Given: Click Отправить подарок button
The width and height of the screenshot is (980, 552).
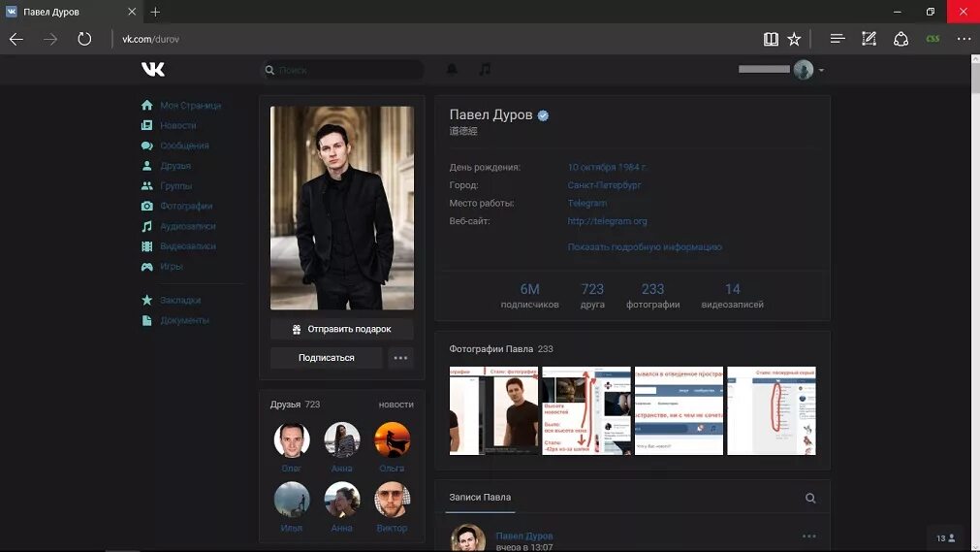Looking at the screenshot, I should (x=342, y=329).
